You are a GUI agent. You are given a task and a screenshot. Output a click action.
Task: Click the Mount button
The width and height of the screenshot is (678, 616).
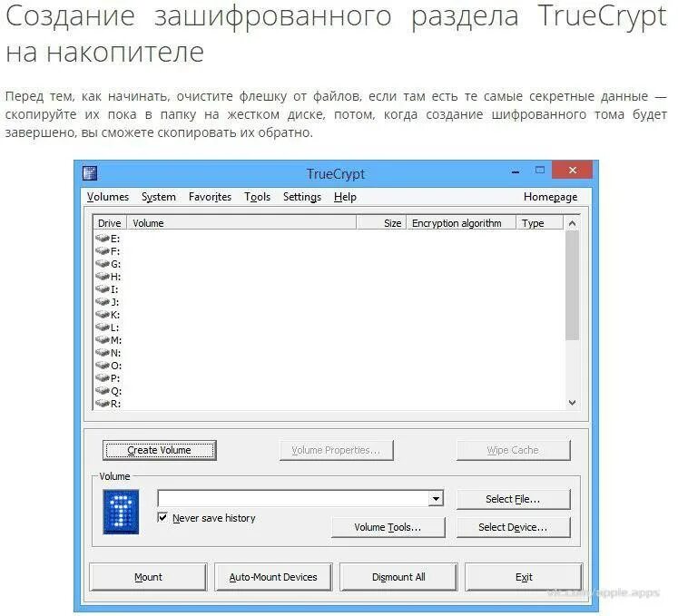(x=148, y=577)
